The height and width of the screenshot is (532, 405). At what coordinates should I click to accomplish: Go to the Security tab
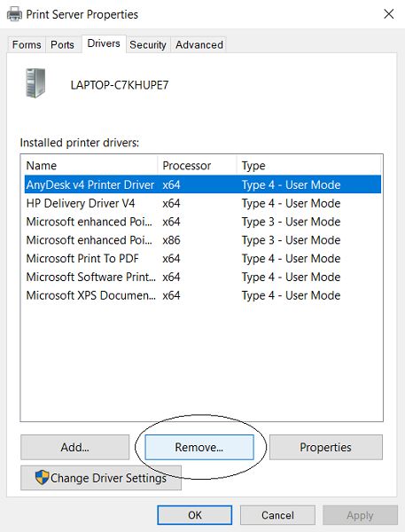148,45
